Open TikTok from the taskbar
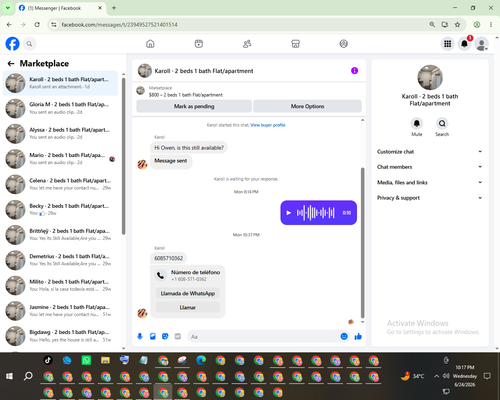 [48, 360]
